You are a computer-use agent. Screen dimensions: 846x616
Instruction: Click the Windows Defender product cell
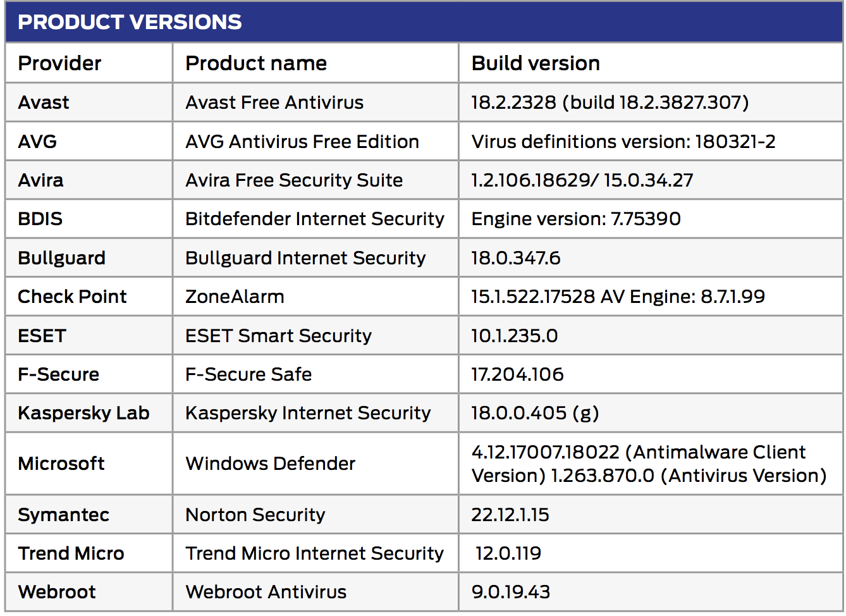270,464
